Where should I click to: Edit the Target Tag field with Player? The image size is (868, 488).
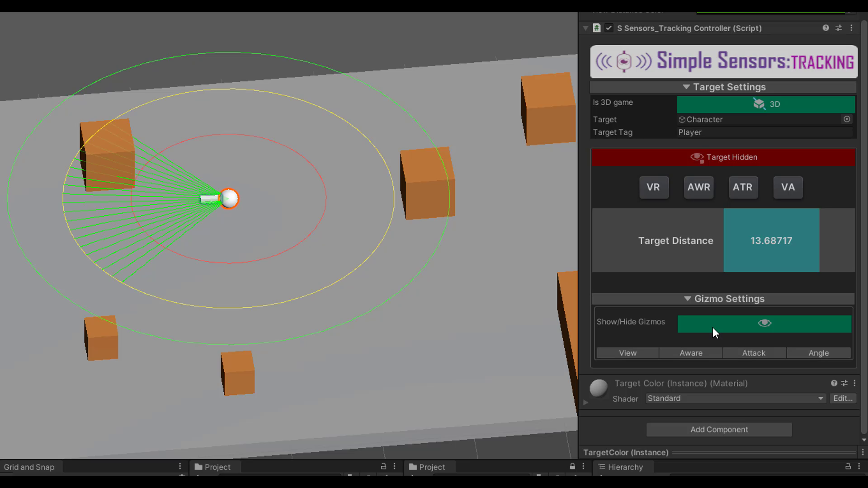764,132
